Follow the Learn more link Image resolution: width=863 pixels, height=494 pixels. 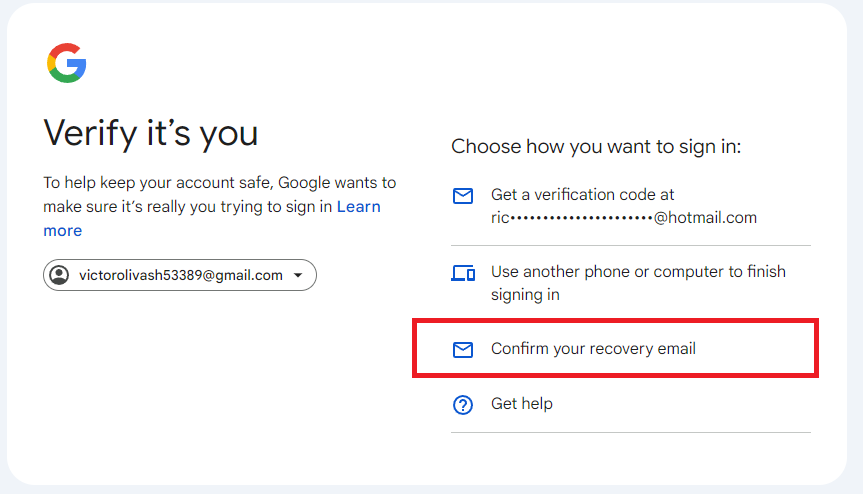358,207
